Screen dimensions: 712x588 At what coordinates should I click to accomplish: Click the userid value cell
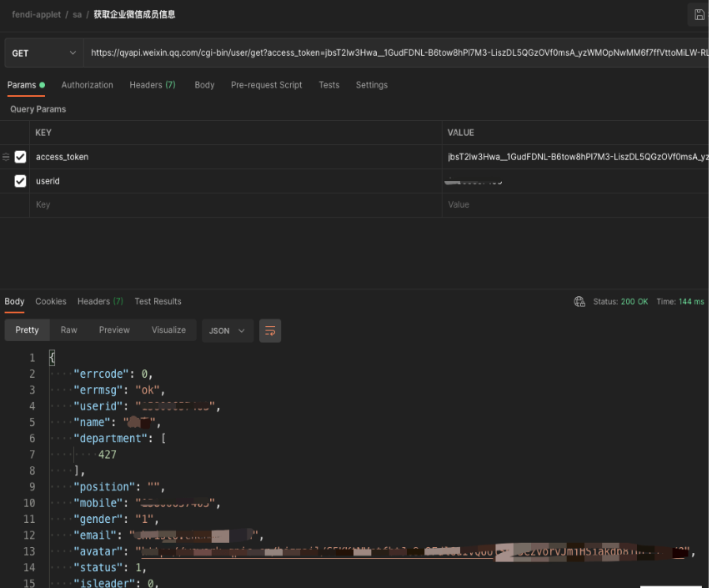pos(577,181)
